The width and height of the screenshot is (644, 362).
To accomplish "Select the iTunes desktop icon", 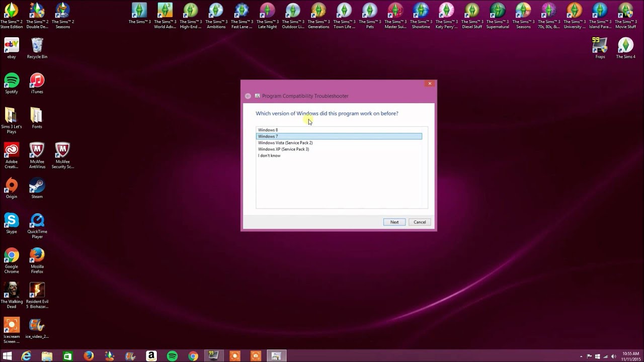I will tap(37, 83).
